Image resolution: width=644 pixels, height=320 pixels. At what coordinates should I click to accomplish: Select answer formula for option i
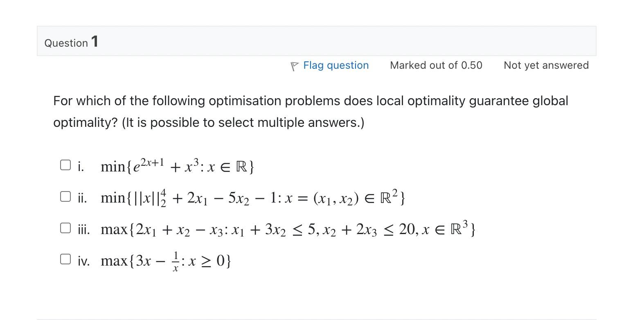(x=178, y=165)
